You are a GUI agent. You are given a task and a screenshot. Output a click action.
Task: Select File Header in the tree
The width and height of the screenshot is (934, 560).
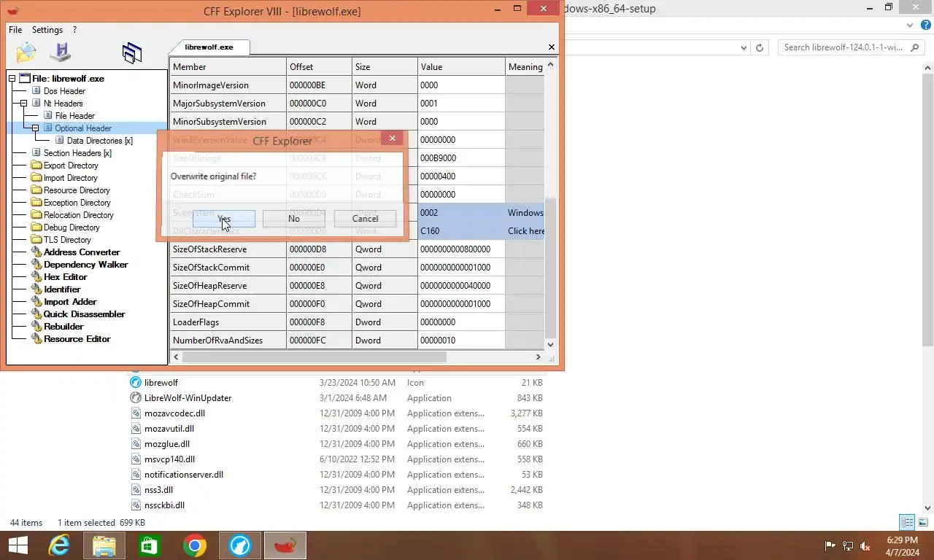pyautogui.click(x=75, y=116)
